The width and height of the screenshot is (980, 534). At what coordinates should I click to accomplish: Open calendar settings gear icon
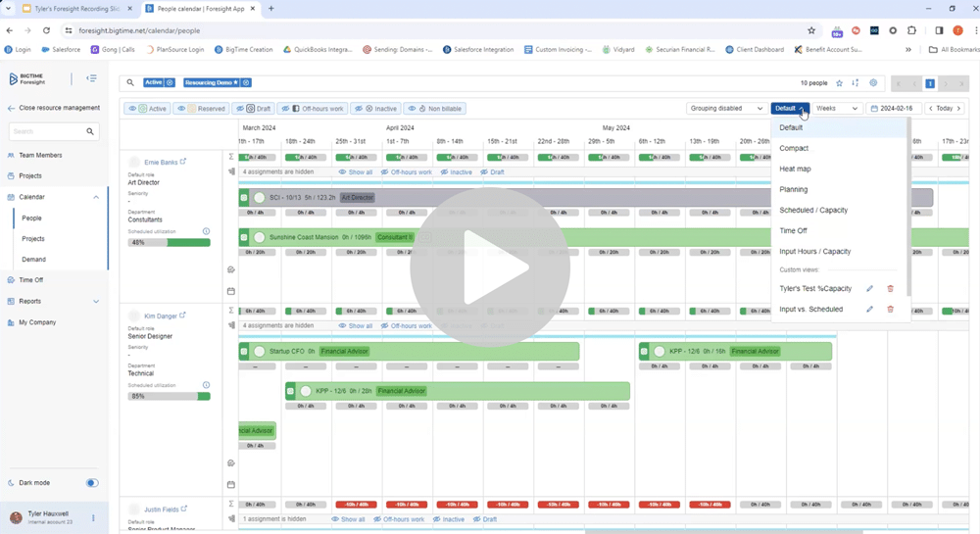(x=873, y=83)
